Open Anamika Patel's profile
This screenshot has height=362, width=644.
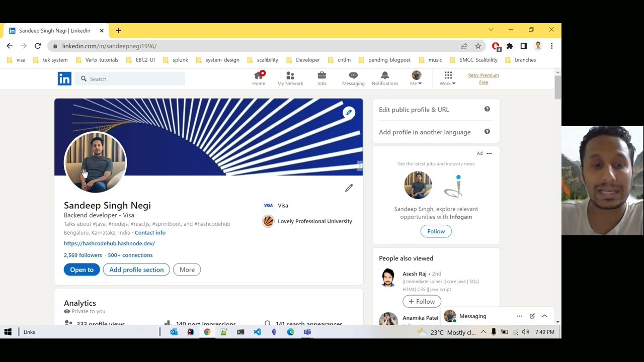click(420, 318)
